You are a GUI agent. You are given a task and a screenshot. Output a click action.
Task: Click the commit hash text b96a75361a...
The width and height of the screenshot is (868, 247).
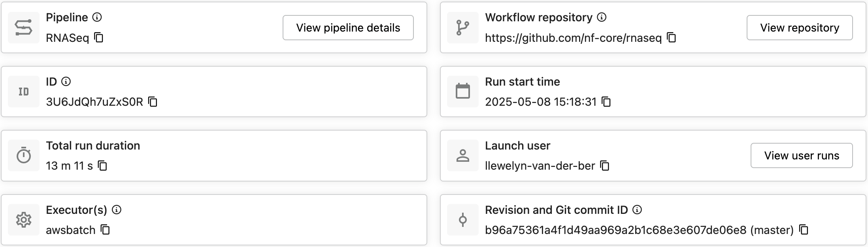click(x=615, y=230)
